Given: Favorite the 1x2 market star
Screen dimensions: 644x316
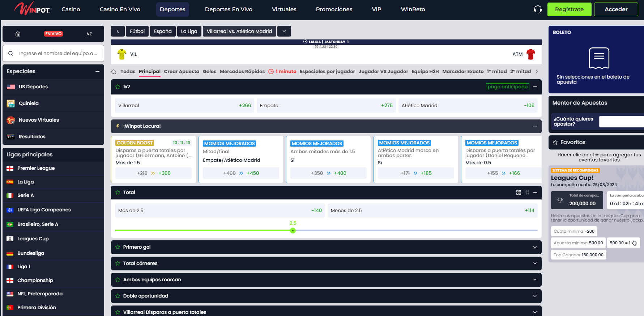Looking at the screenshot, I should tap(118, 87).
